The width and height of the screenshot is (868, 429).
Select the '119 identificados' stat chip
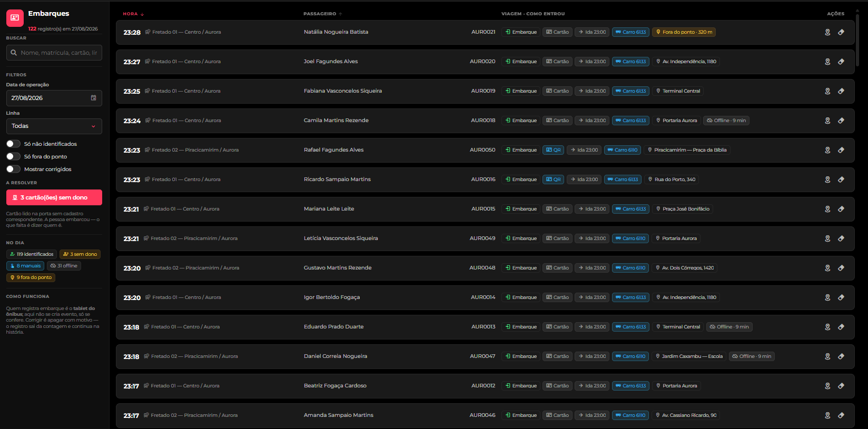[x=32, y=254]
